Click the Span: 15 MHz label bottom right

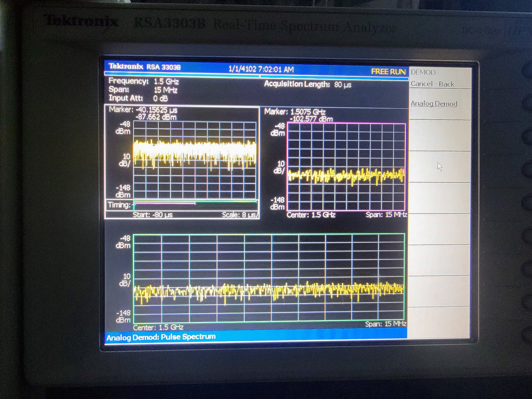coord(385,323)
